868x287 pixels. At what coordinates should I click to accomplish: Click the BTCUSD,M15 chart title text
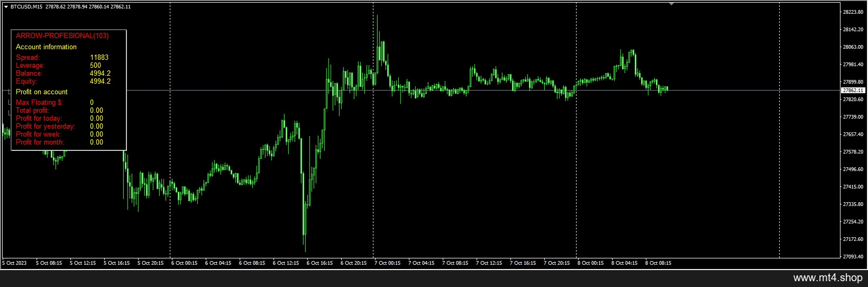click(27, 7)
